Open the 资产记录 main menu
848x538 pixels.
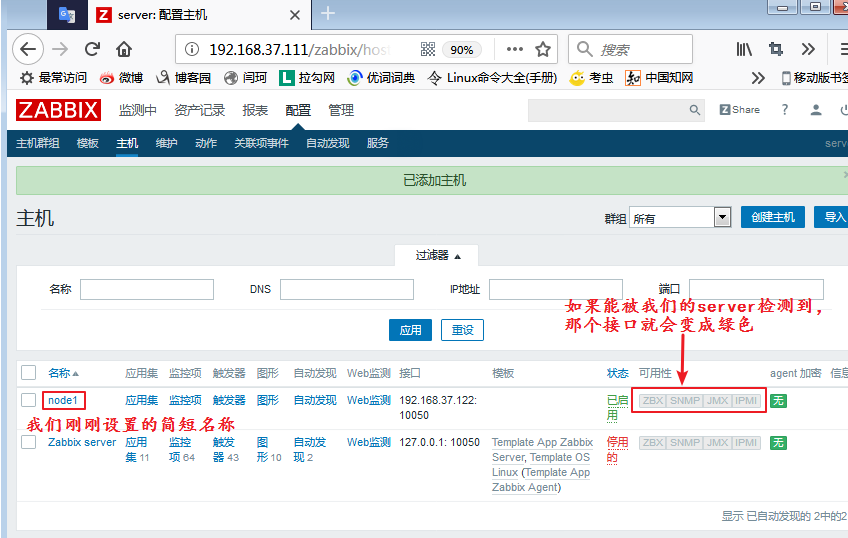tap(200, 110)
